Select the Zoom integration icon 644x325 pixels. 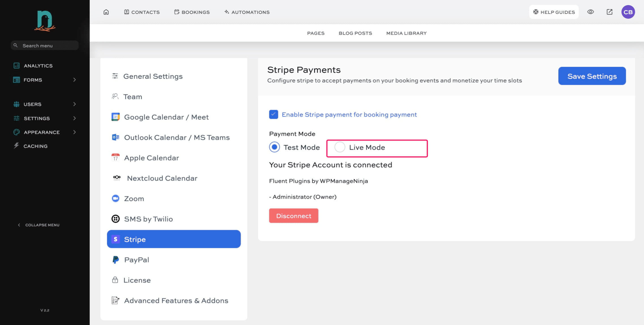[115, 198]
